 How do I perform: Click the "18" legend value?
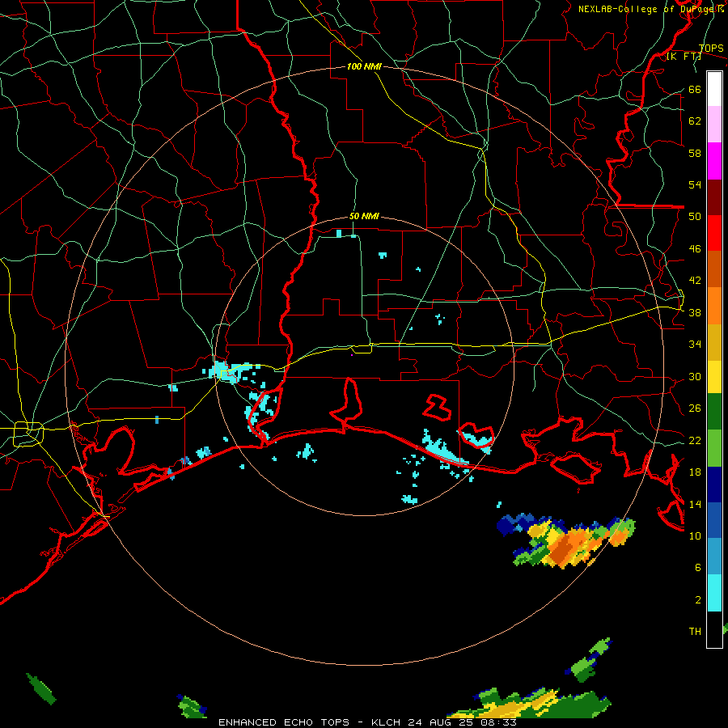click(695, 472)
